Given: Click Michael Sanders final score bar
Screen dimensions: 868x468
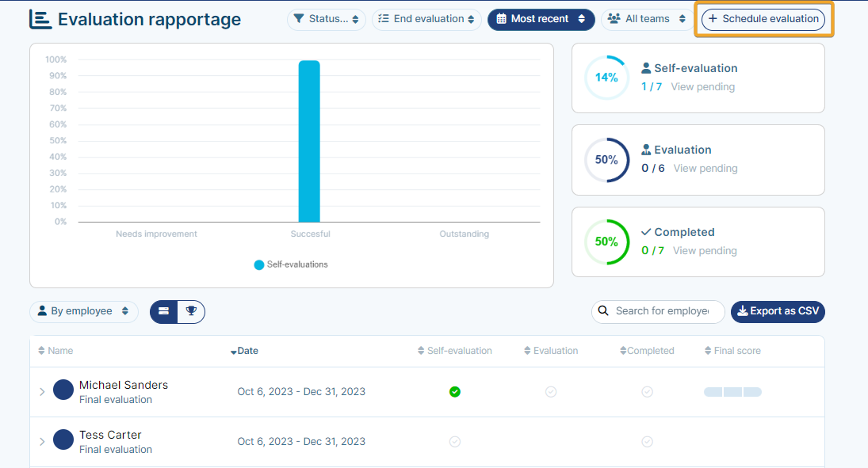Looking at the screenshot, I should coord(732,392).
